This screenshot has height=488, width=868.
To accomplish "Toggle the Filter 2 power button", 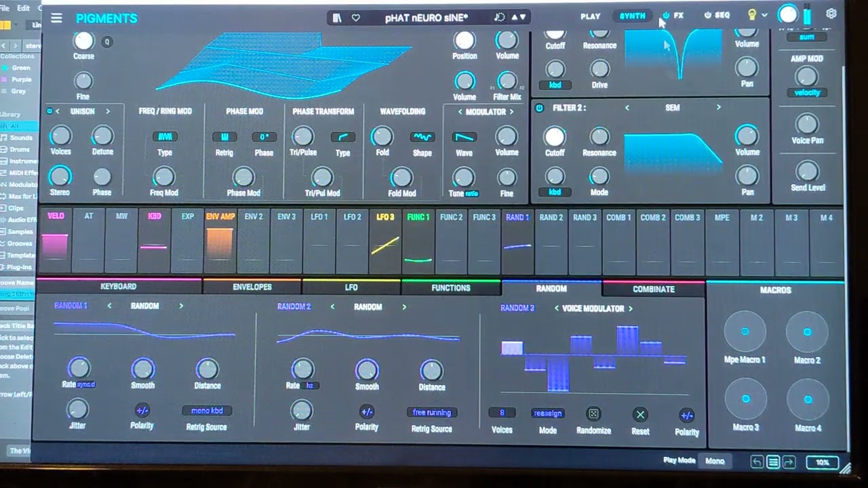I will (540, 108).
